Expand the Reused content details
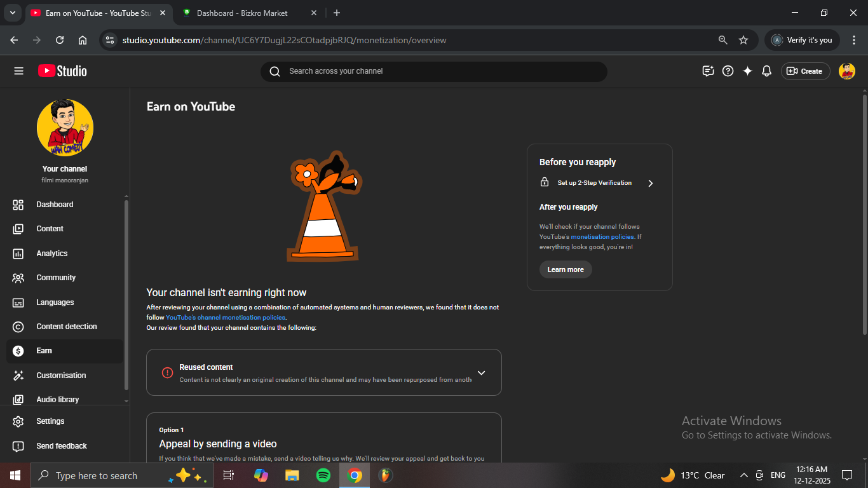 coord(481,373)
